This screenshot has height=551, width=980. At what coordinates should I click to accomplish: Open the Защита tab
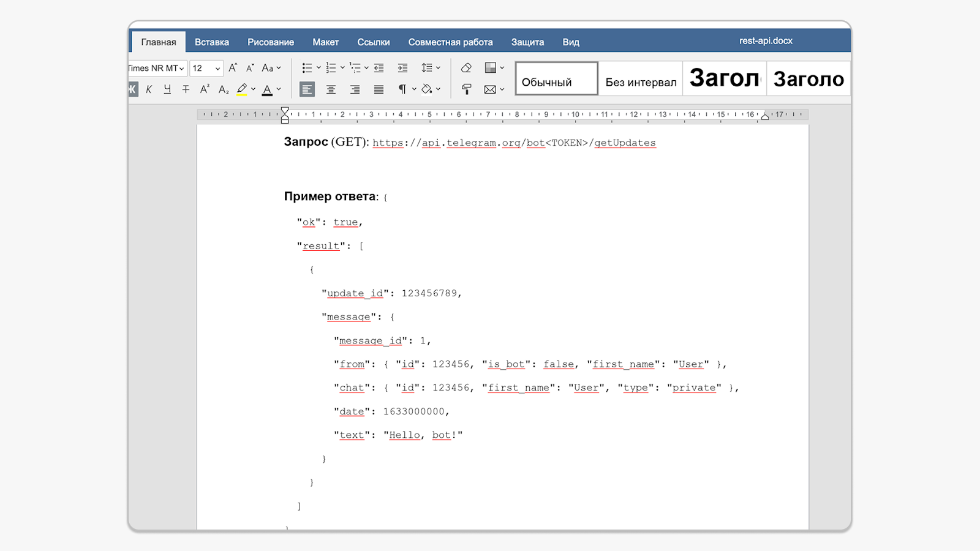(x=528, y=42)
